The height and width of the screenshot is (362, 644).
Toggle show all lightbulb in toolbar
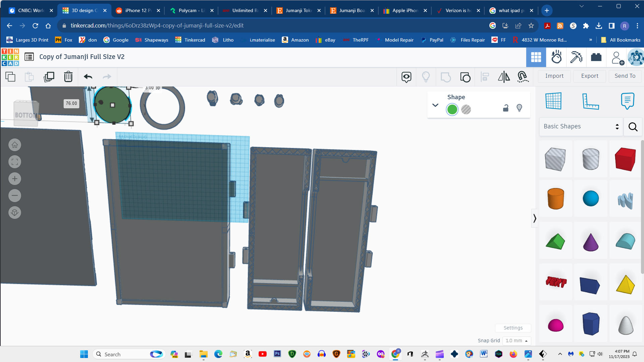[426, 77]
